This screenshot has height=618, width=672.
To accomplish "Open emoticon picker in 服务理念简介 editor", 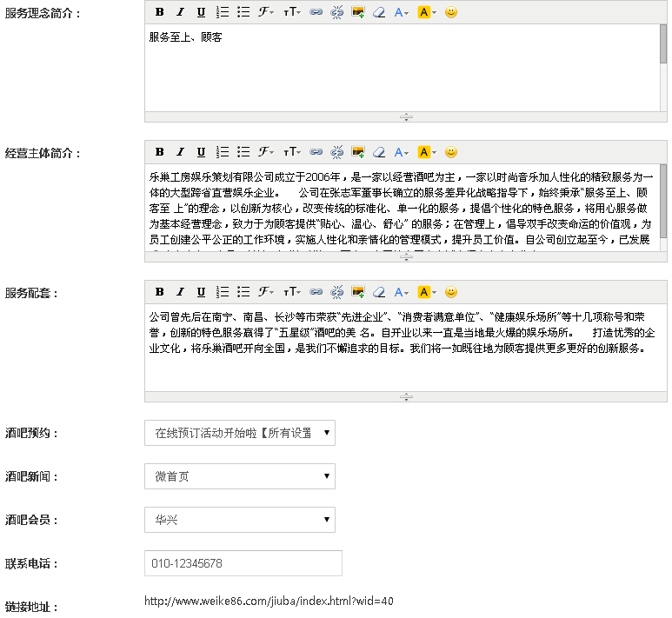I will 450,12.
